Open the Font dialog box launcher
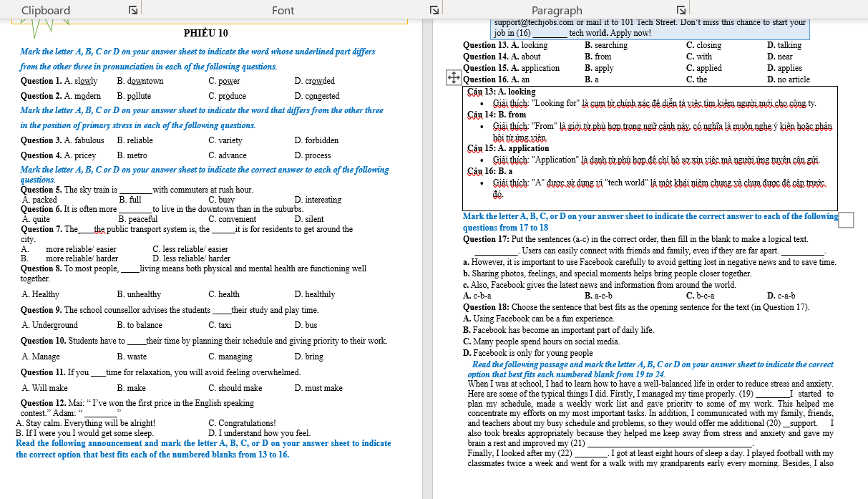Screen dimensions: 868x499 (x=434, y=10)
